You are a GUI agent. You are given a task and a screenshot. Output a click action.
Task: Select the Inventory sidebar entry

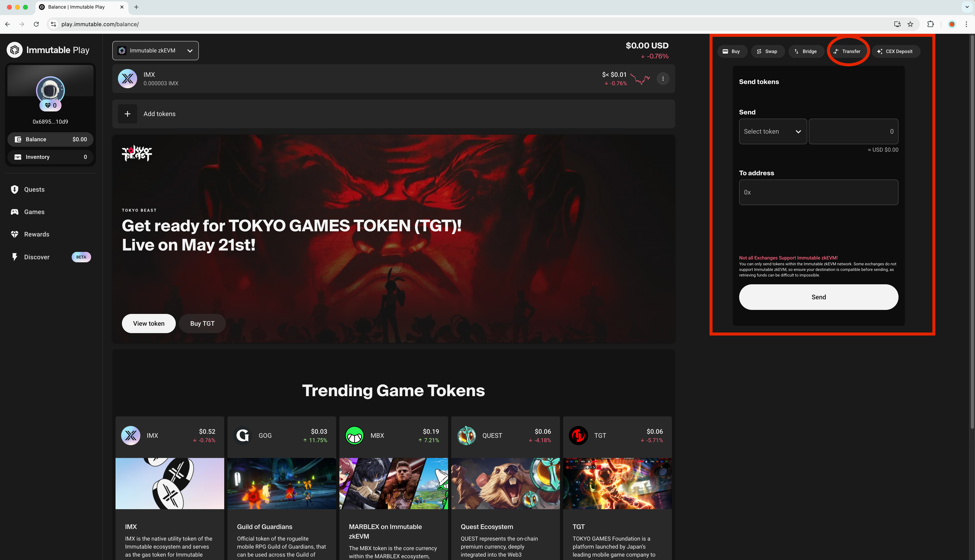50,157
